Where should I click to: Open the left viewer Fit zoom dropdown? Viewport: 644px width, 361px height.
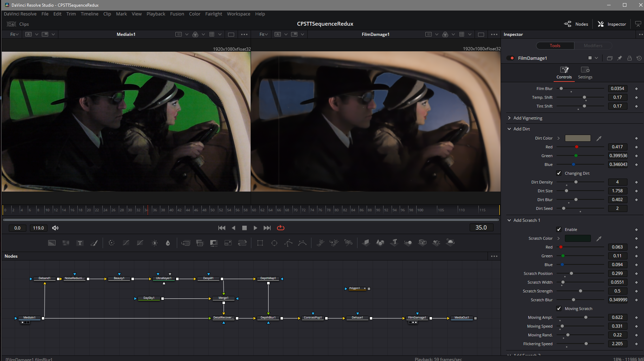(14, 34)
